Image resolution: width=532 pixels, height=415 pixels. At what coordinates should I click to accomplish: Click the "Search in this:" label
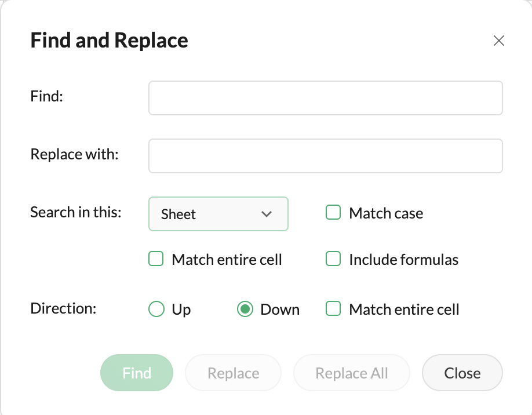(76, 212)
